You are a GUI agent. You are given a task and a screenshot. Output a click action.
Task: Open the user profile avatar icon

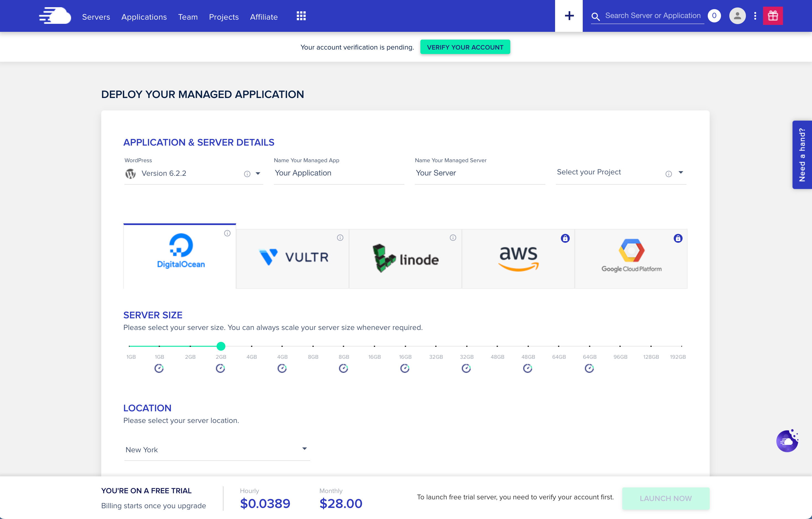point(737,16)
